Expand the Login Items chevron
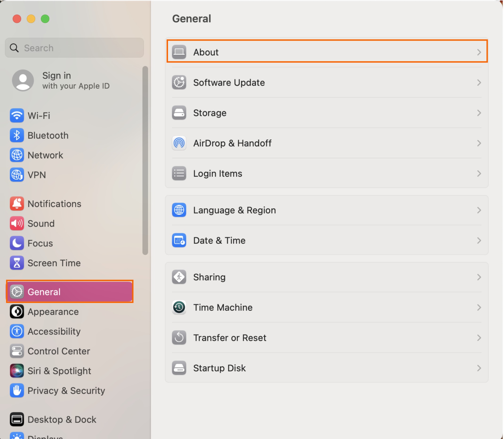Image resolution: width=504 pixels, height=439 pixels. point(479,174)
